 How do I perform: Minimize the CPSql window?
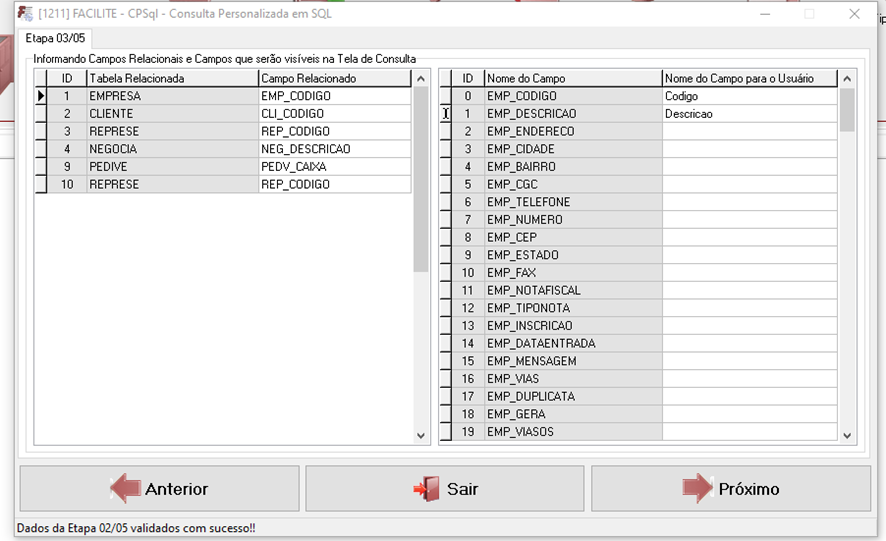pos(765,14)
